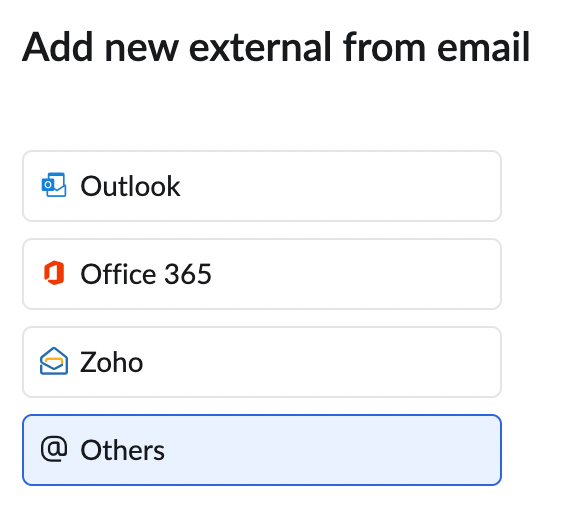Click the orange Office 365 logo icon

[54, 273]
